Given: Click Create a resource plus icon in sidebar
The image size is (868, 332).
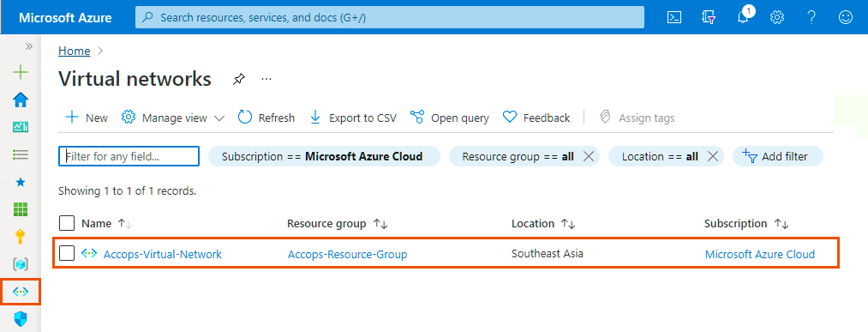Looking at the screenshot, I should pyautogui.click(x=21, y=72).
